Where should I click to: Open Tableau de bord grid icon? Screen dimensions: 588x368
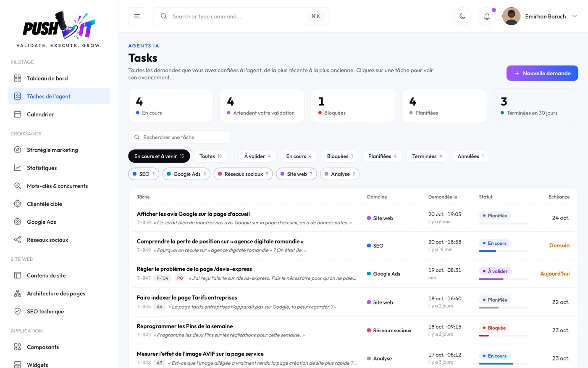18,78
